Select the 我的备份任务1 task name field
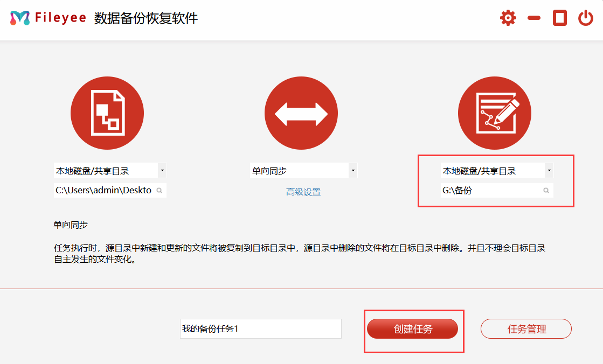The image size is (603, 364). [260, 329]
